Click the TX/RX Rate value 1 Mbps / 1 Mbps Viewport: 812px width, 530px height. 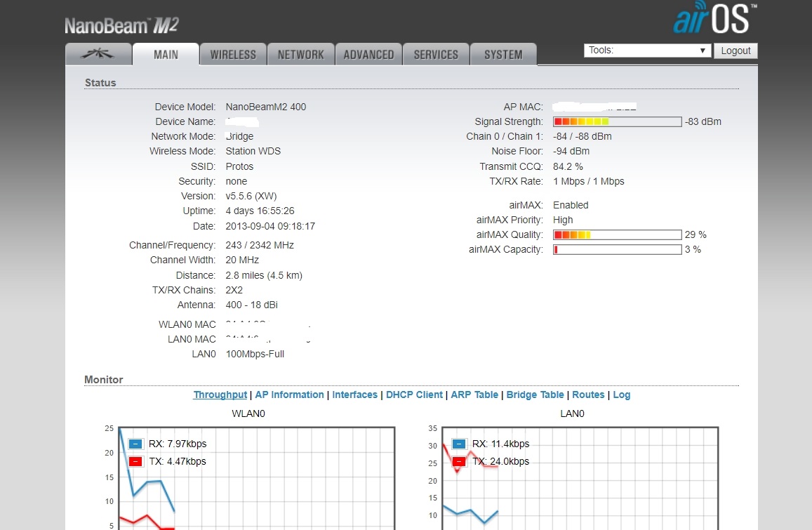click(x=588, y=181)
